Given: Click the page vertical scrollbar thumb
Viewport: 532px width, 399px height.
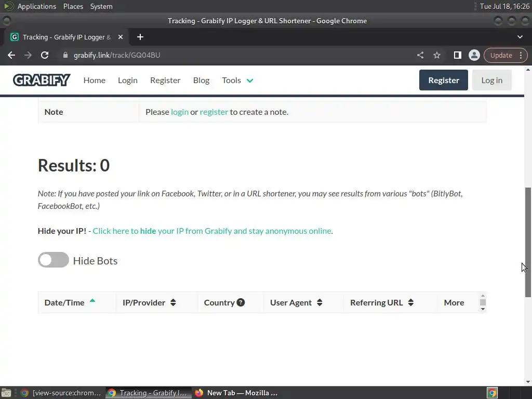Looking at the screenshot, I should click(528, 242).
